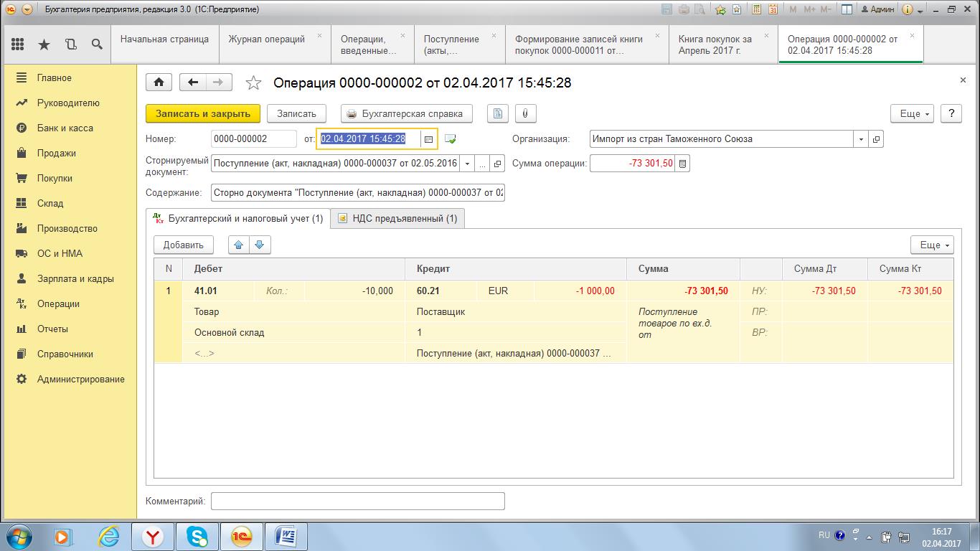Expand the Сторнируемый документ dropdown
The width and height of the screenshot is (980, 551).
pos(467,164)
